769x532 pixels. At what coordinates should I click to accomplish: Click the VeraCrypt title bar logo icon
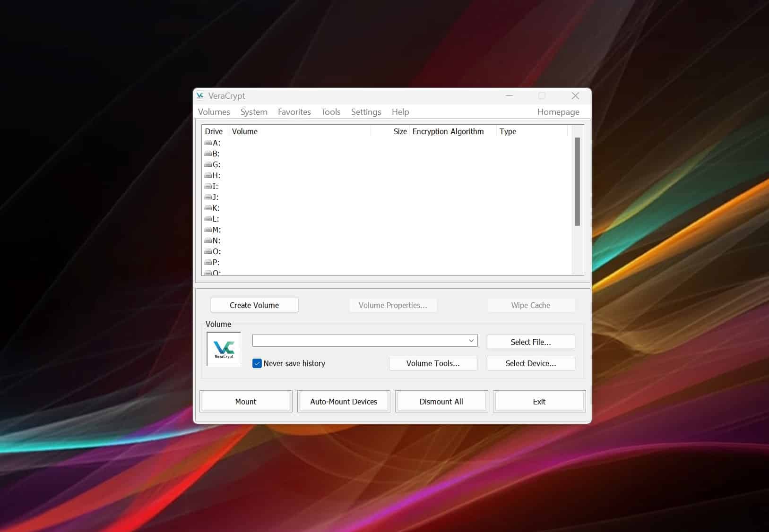pyautogui.click(x=200, y=95)
